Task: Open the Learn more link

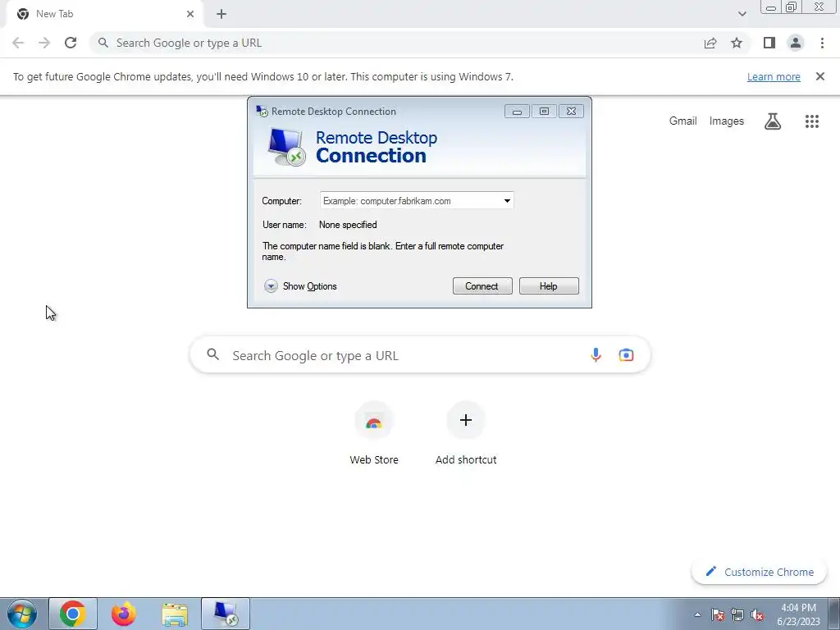Action: coord(774,76)
